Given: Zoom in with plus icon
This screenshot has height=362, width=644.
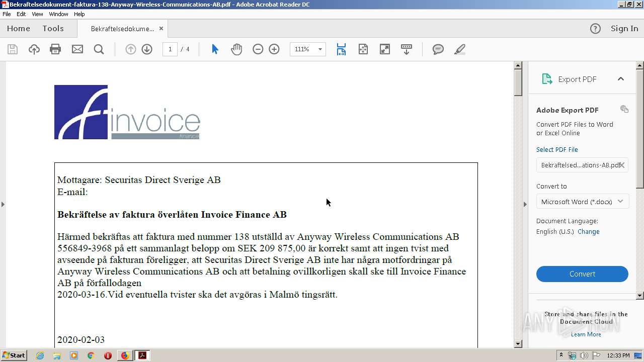Looking at the screenshot, I should pos(274,49).
